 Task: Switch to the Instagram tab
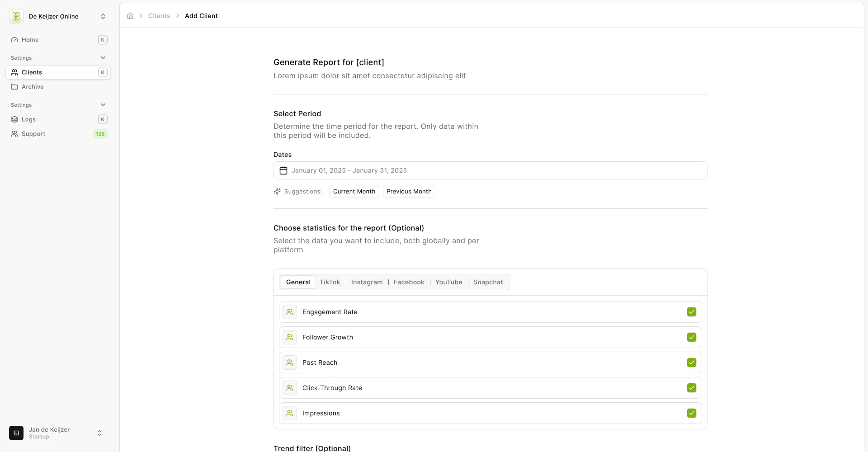coord(367,282)
